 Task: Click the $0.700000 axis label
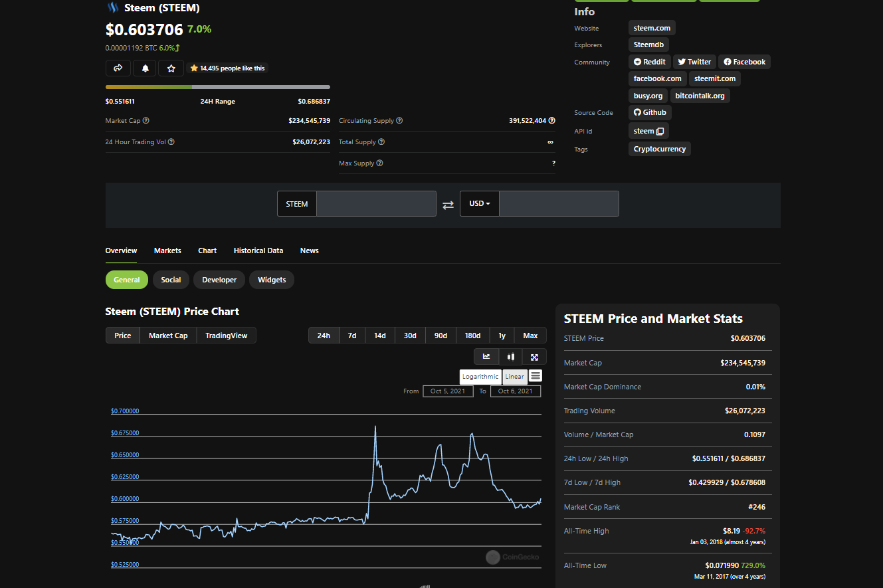click(125, 411)
